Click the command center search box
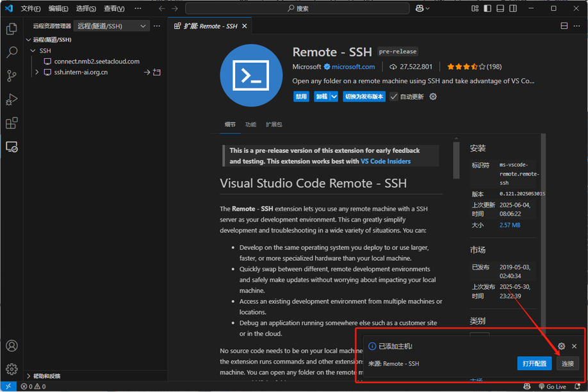588x392 pixels. [297, 8]
